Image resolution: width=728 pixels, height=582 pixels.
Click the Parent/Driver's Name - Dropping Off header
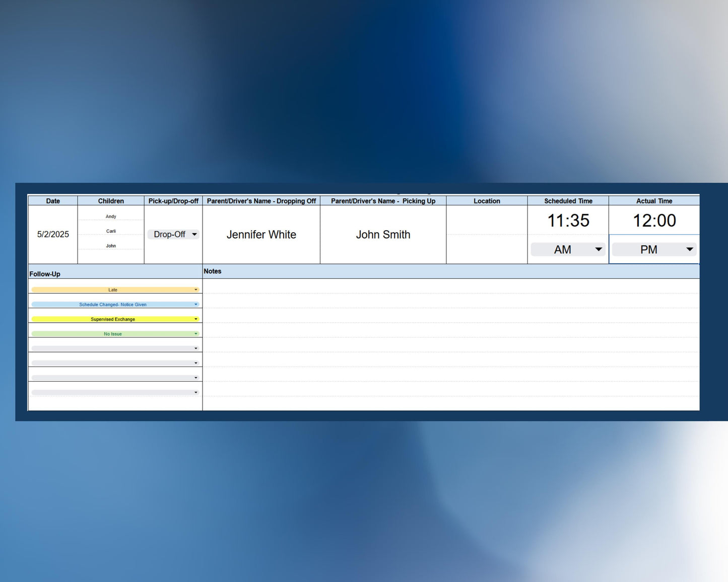[261, 201]
